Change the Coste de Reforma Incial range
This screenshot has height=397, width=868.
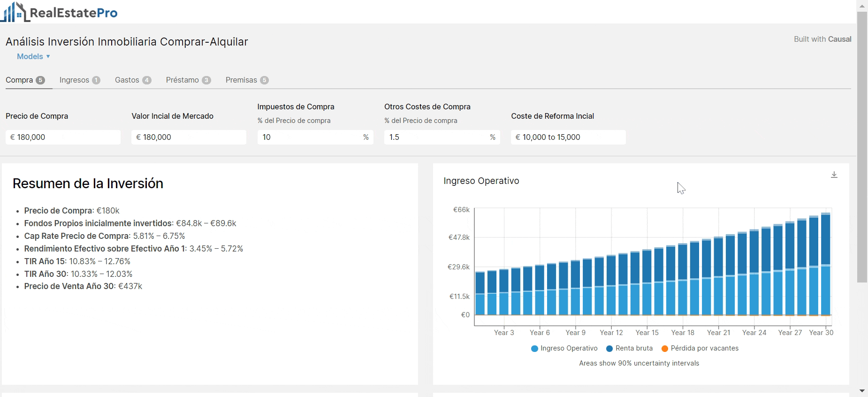[x=568, y=137]
